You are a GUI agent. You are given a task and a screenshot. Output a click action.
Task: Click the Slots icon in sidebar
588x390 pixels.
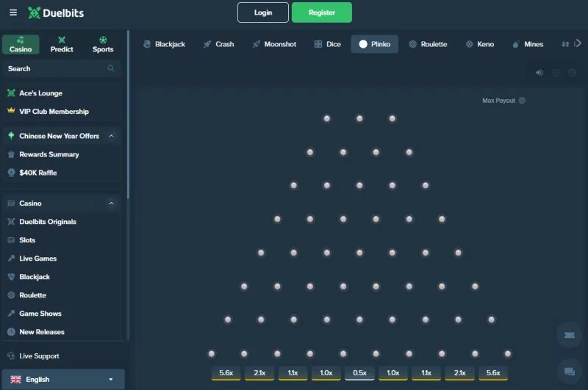tap(11, 239)
